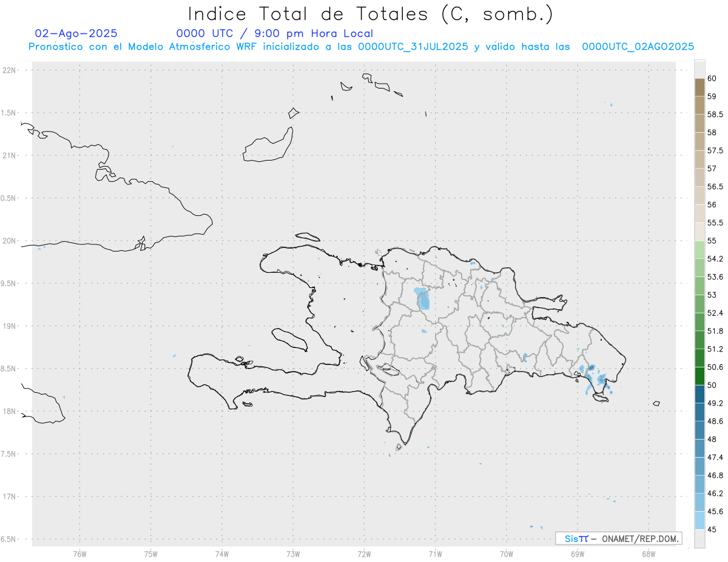
Task: Click the longitude label "76W"
Action: (x=79, y=554)
